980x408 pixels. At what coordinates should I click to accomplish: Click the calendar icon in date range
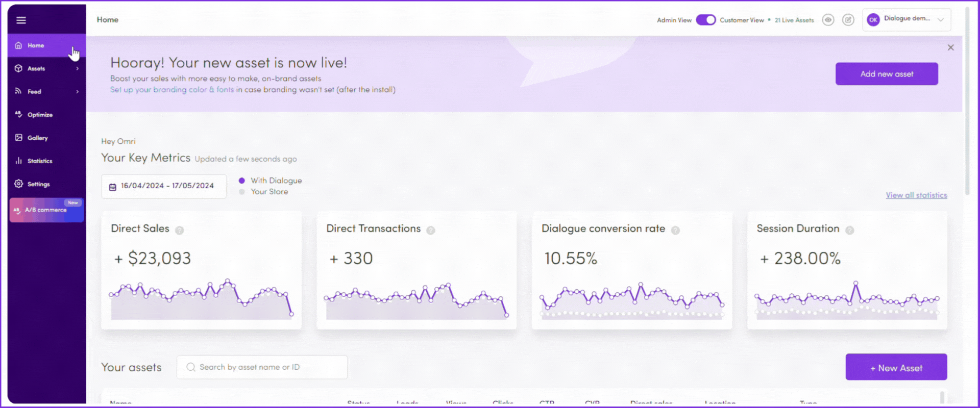point(112,187)
